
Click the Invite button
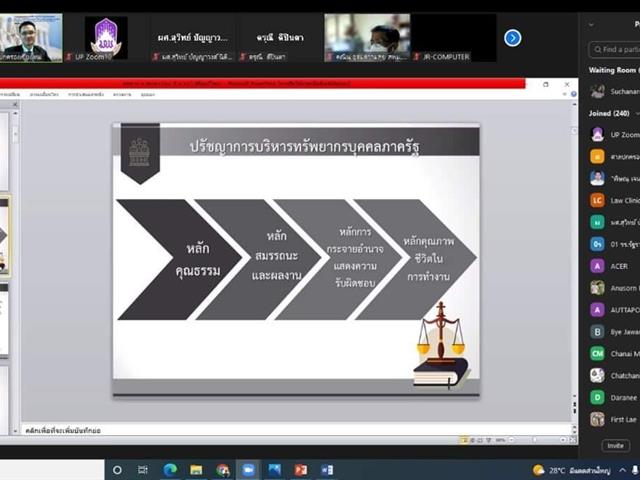(x=615, y=445)
